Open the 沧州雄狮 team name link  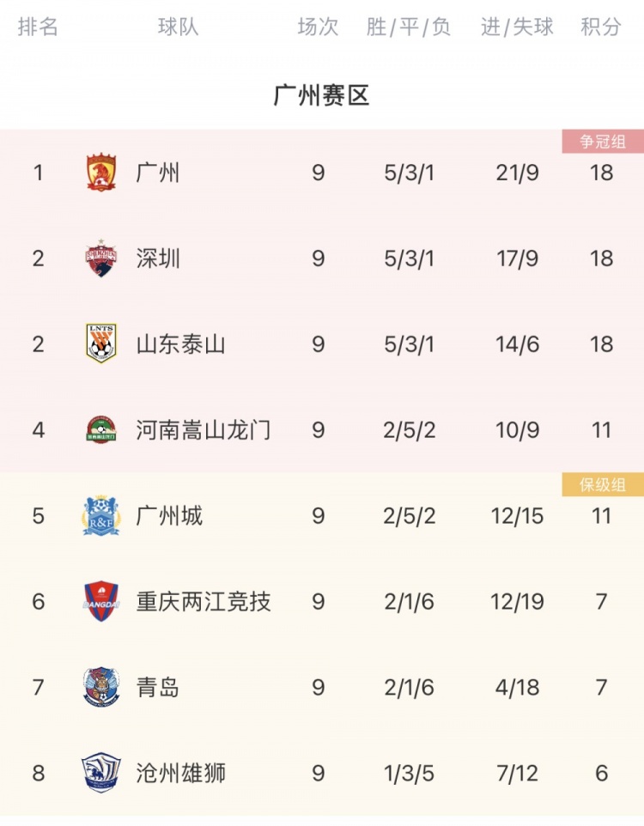click(x=181, y=774)
